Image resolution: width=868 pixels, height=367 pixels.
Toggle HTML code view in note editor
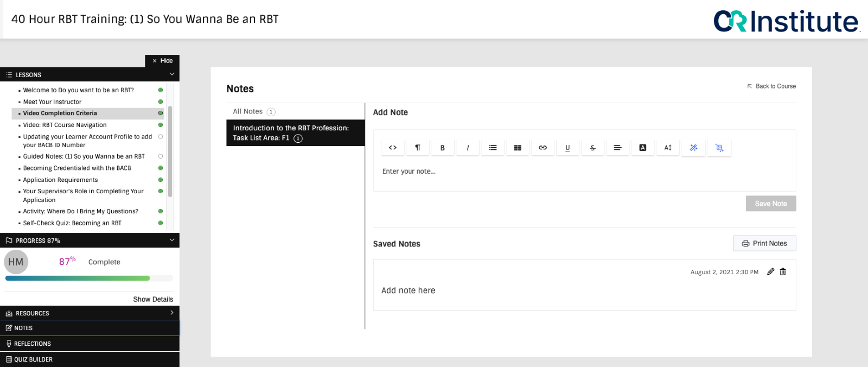coord(393,148)
